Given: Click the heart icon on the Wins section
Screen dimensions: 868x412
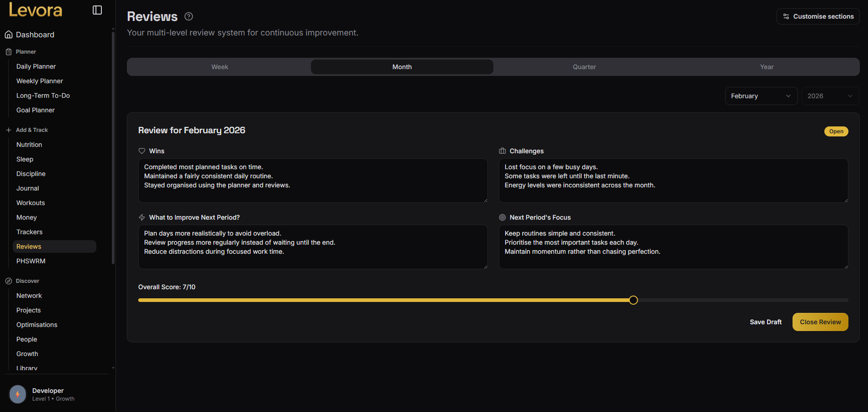Looking at the screenshot, I should coord(141,151).
